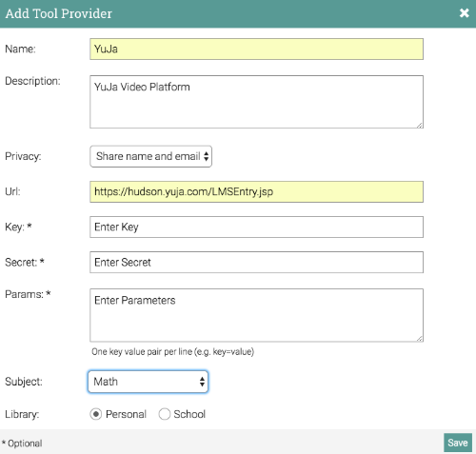Click the '* Optional' footnote text
This screenshot has width=476, height=454.
22,444
